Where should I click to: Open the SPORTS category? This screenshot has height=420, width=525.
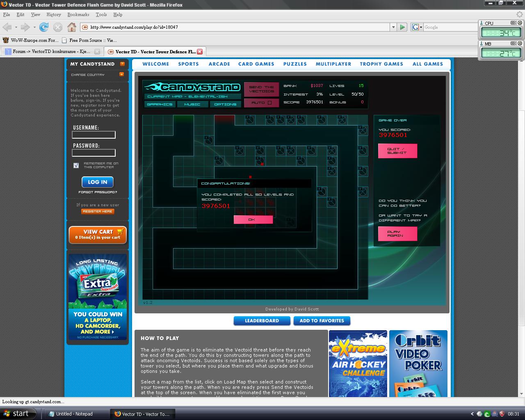[188, 64]
